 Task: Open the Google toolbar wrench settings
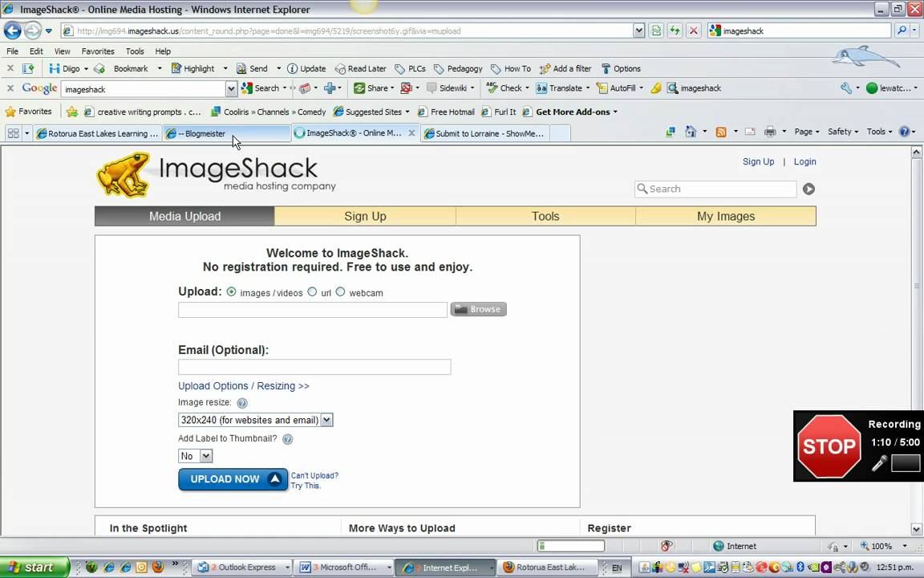(846, 88)
